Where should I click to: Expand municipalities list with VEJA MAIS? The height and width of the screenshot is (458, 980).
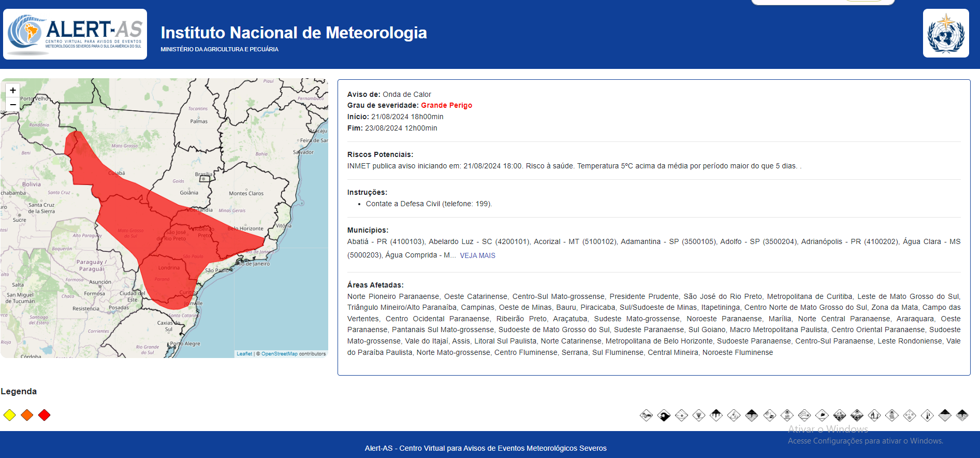click(477, 255)
